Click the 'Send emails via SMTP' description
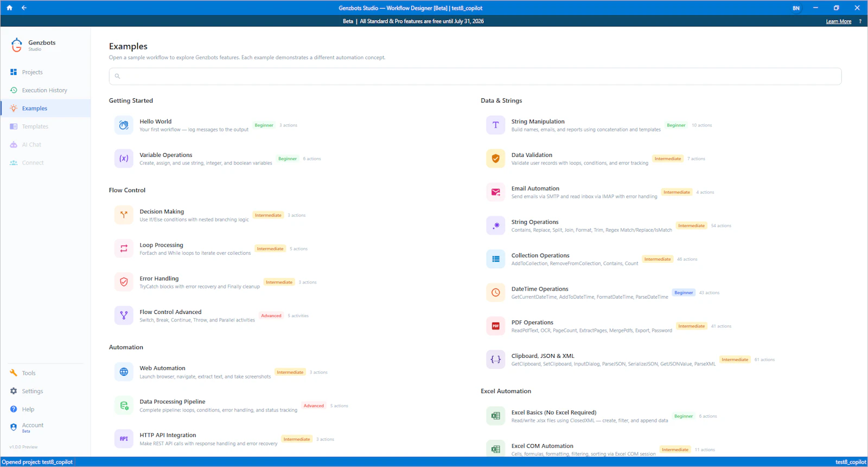 (584, 197)
